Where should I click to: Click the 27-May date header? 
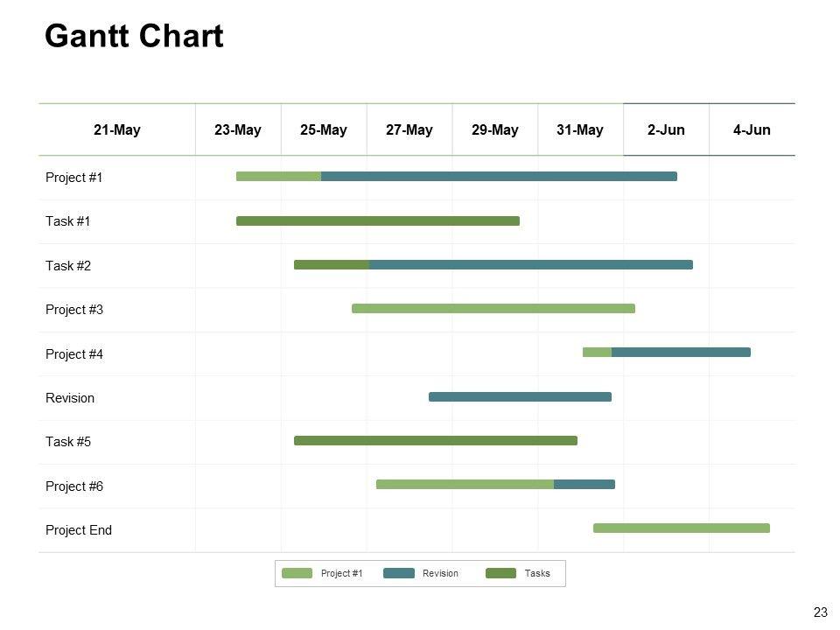click(409, 130)
